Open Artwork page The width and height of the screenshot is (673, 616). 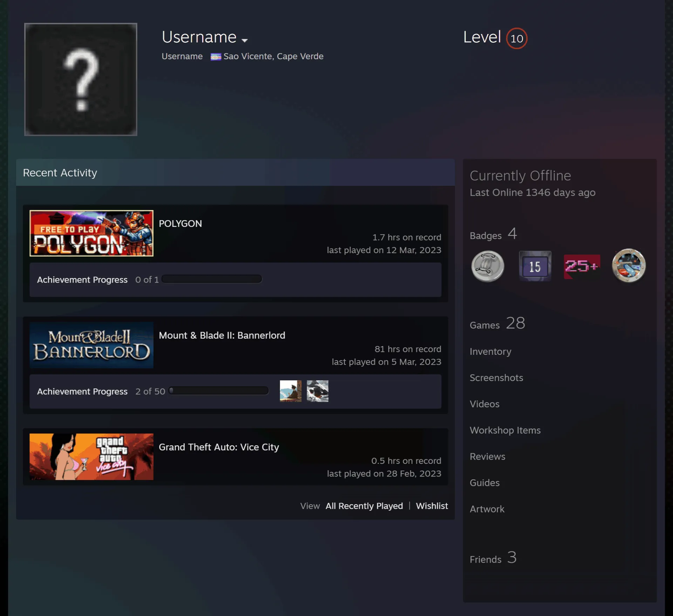487,509
